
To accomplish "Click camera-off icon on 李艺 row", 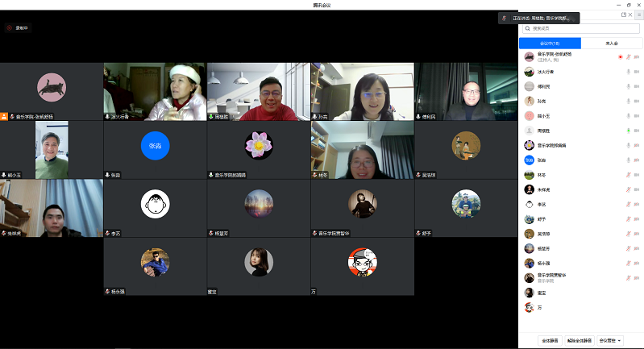I will pos(637,205).
